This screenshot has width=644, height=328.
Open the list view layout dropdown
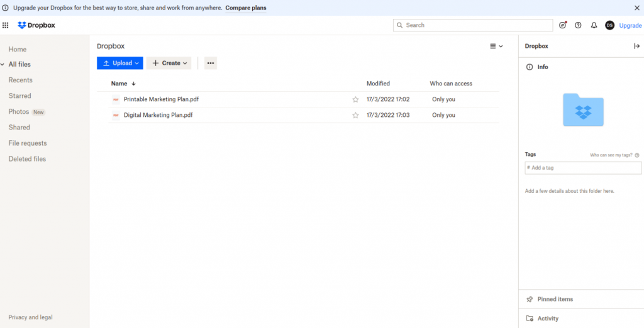[x=496, y=46]
